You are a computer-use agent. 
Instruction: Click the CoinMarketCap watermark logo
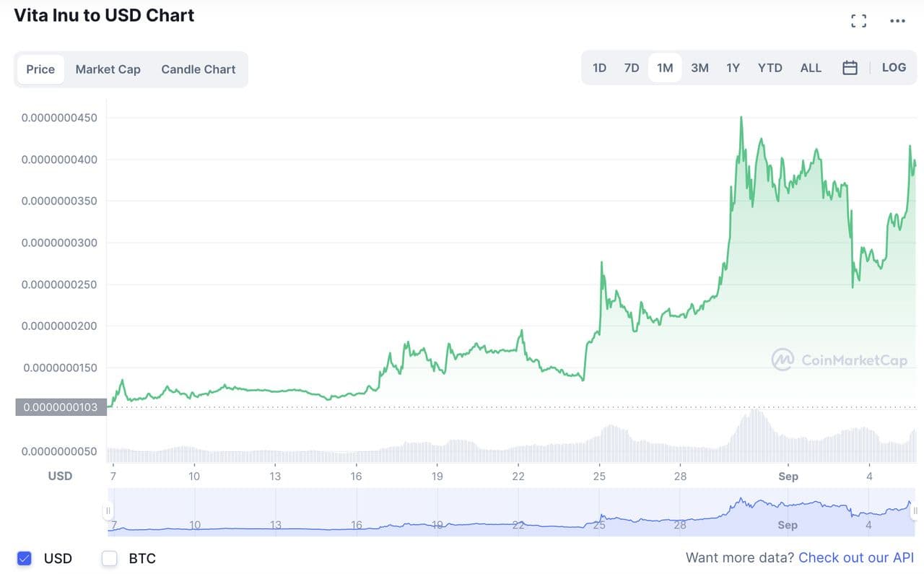[x=840, y=360]
